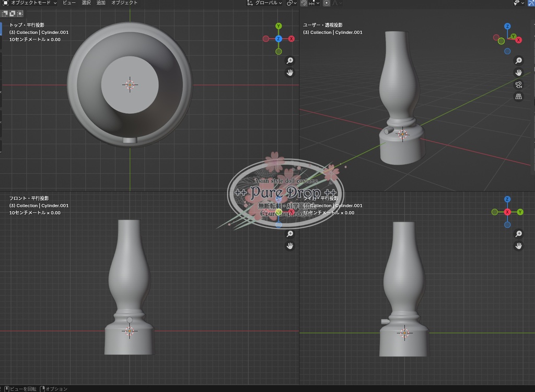This screenshot has width=535, height=392.
Task: Click the ビューを回転 status bar hint
Action: (x=20, y=389)
